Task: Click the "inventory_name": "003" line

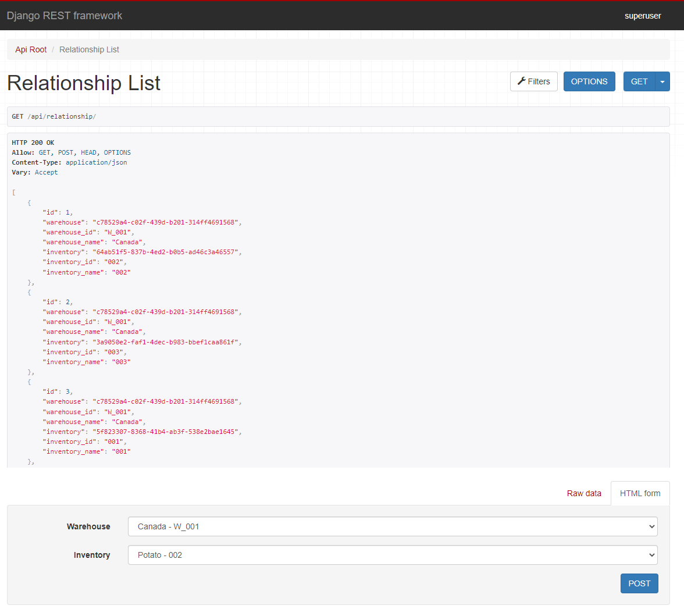Action: [87, 362]
